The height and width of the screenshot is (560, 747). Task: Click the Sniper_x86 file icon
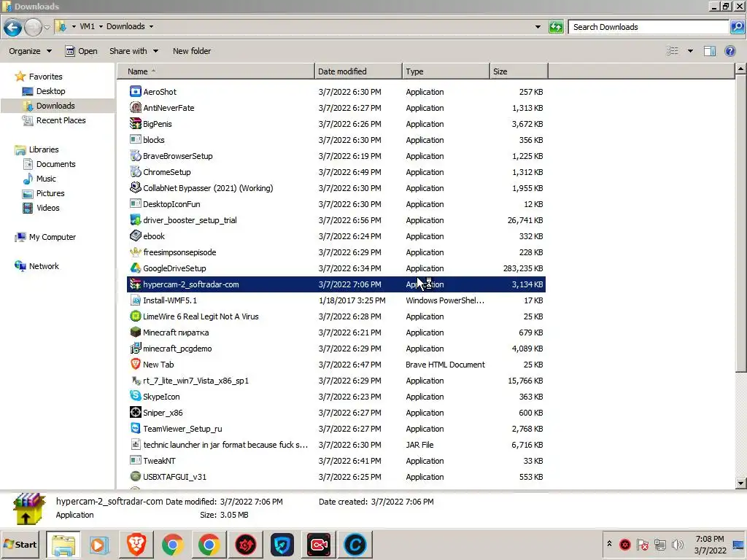[135, 413]
